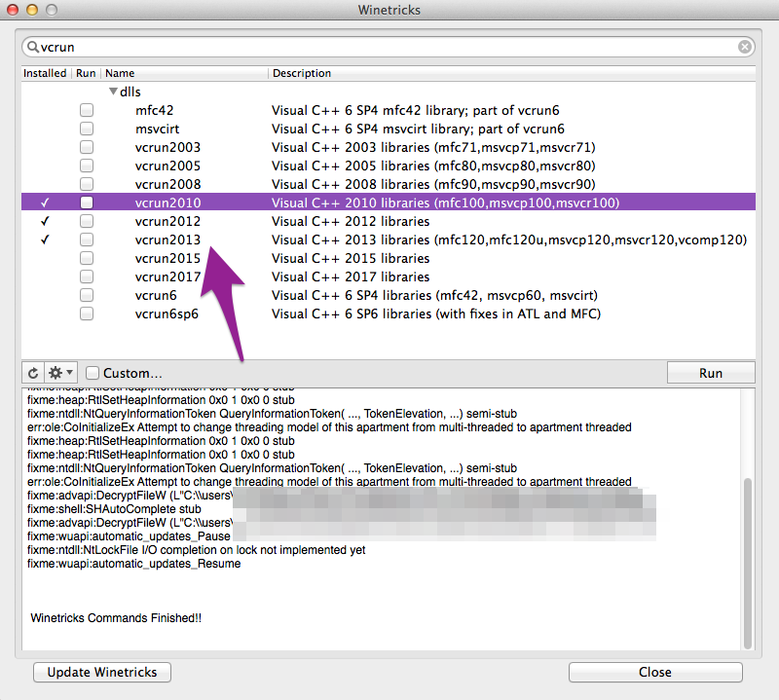Click the Run button

pos(711,373)
